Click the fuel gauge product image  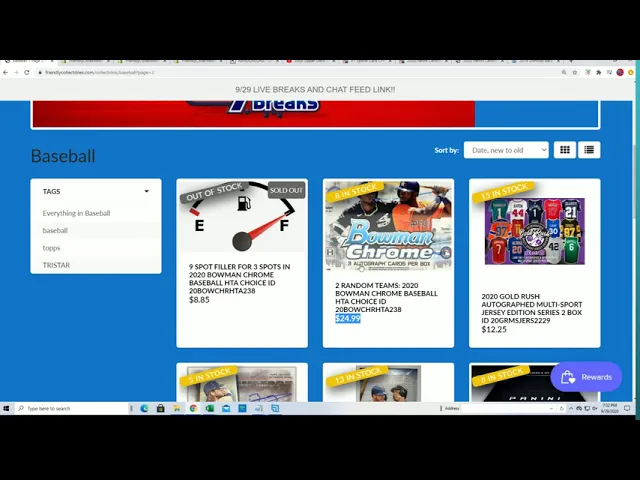[x=242, y=216]
